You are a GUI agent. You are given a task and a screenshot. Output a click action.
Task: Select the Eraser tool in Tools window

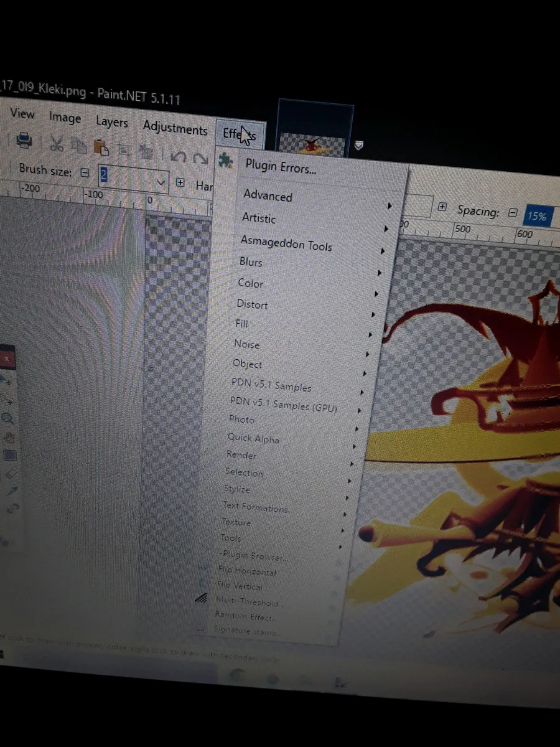[x=12, y=474]
